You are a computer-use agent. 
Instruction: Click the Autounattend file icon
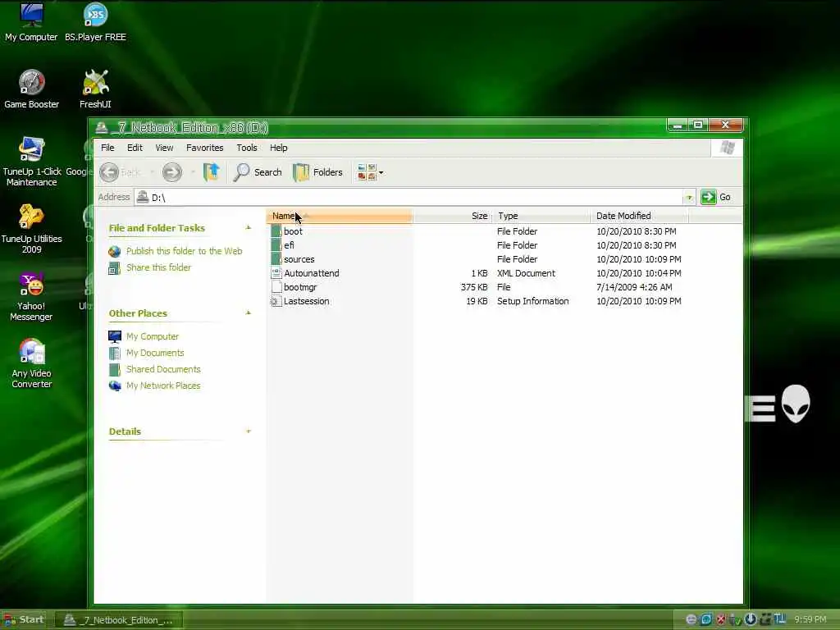pyautogui.click(x=276, y=273)
